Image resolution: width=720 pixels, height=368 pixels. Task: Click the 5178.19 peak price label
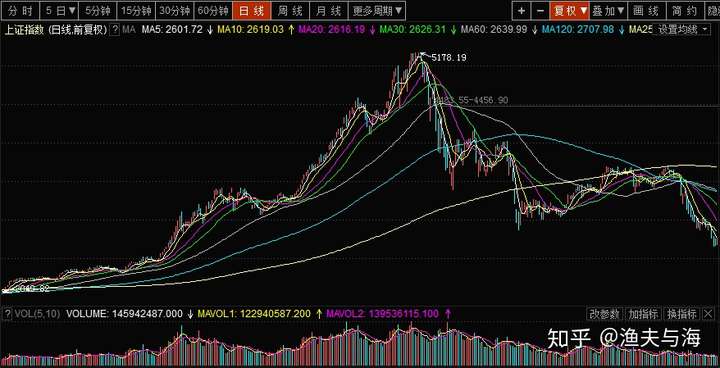click(x=449, y=58)
